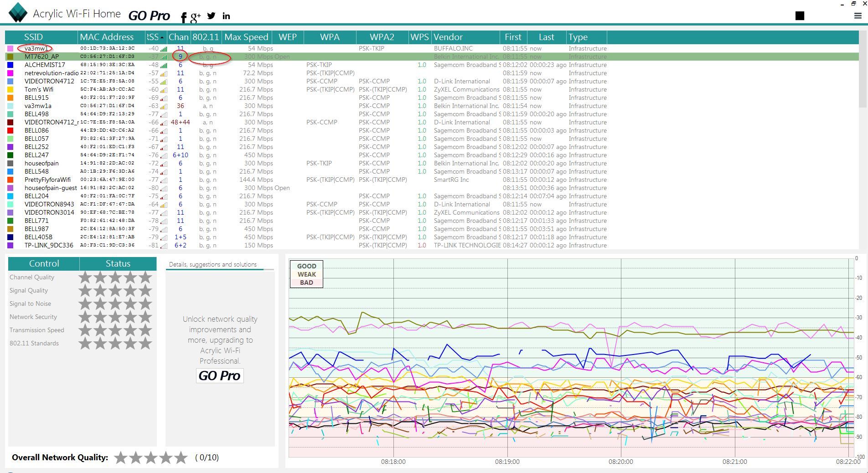Click the Channel Quality row label
This screenshot has height=473, width=868.
(x=32, y=277)
